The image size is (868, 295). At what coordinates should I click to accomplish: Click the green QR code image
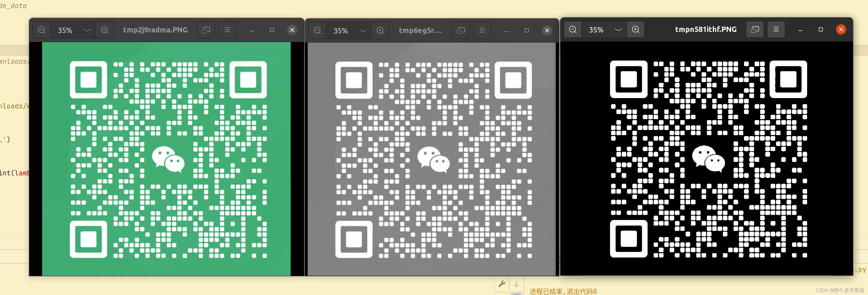166,159
